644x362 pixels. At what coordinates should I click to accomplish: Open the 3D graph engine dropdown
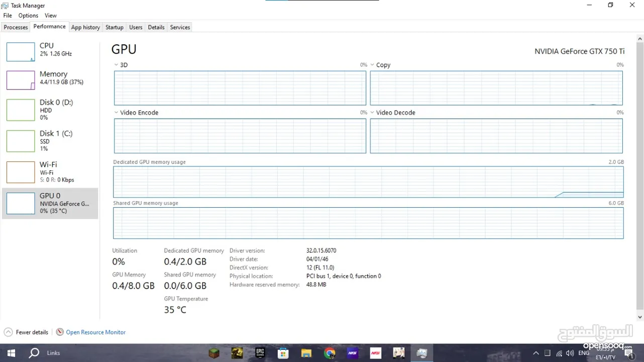point(117,65)
